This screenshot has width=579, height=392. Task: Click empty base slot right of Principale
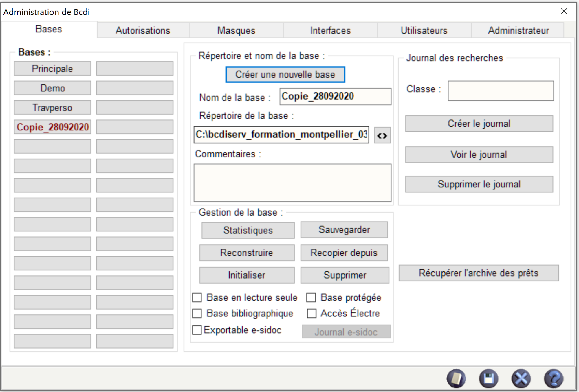tap(135, 69)
